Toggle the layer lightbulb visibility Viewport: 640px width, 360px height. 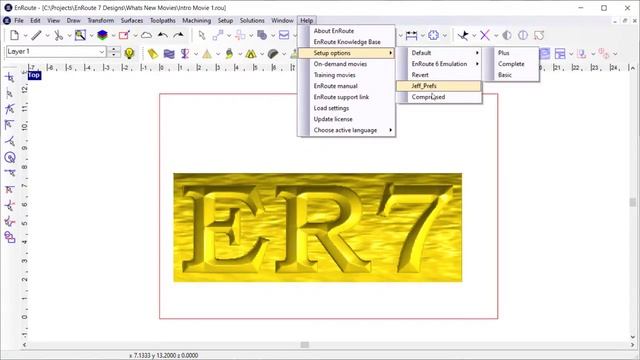click(x=129, y=53)
